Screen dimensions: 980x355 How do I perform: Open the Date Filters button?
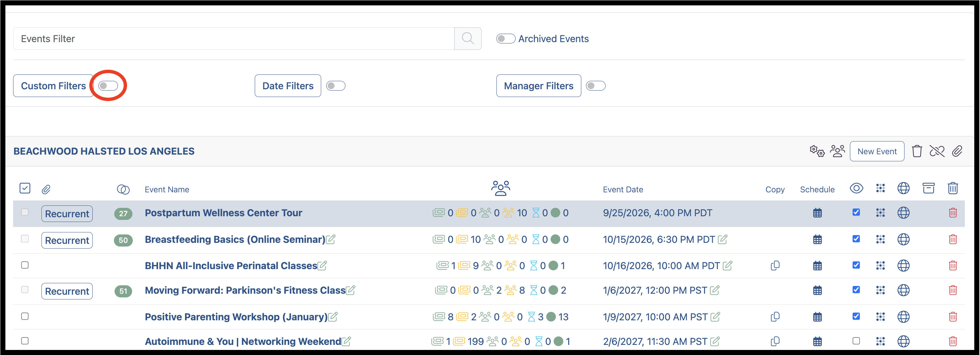point(288,86)
